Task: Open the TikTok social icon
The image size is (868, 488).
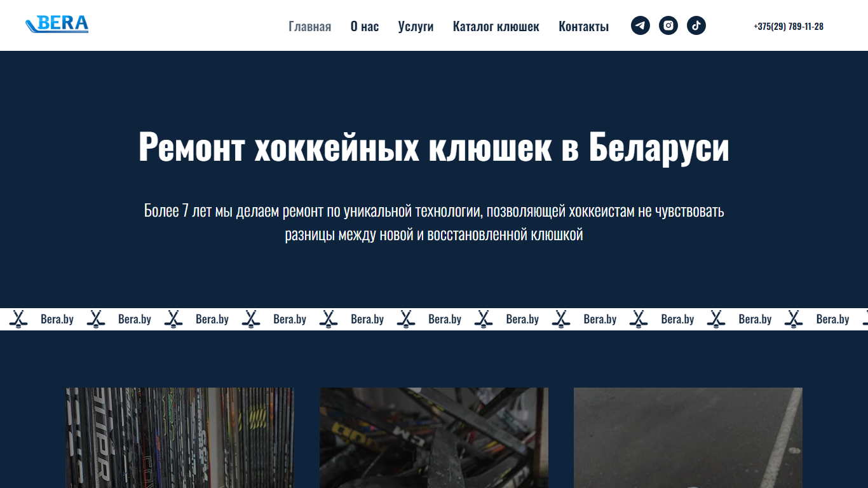Action: click(696, 25)
